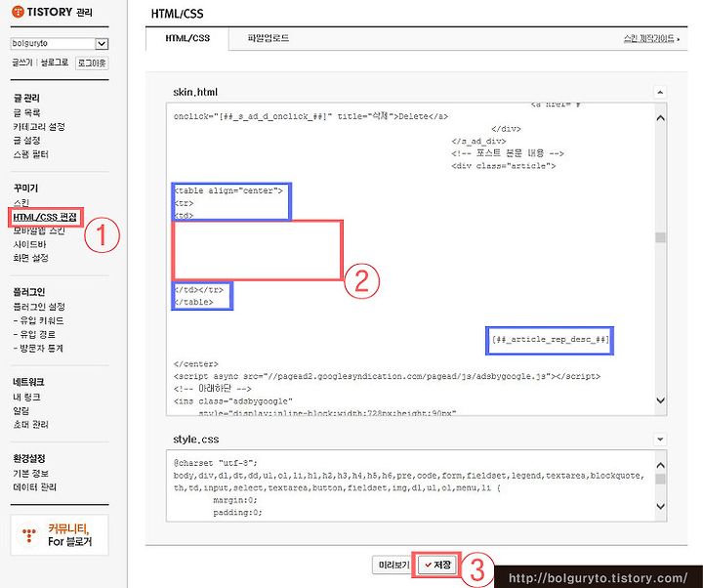Open 데이터 관리 under 환경설정
Image resolution: width=703 pixels, height=588 pixels.
coord(34,487)
